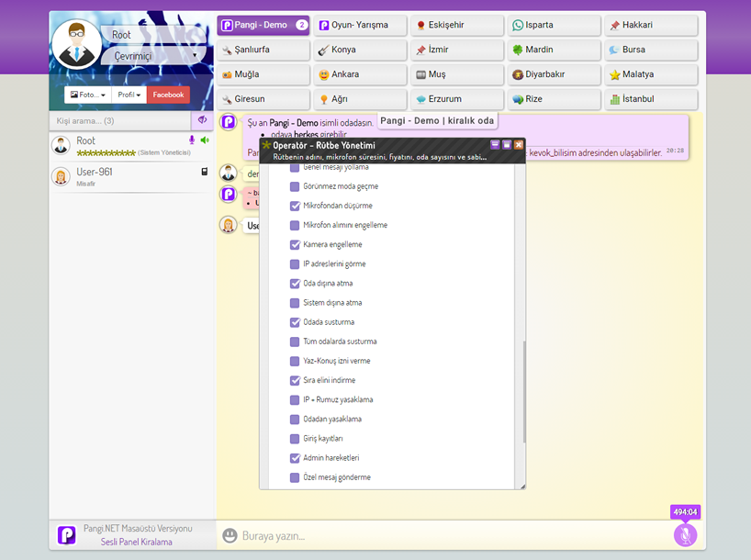Open the Profil dropdown menu
751x560 pixels.
coord(128,95)
